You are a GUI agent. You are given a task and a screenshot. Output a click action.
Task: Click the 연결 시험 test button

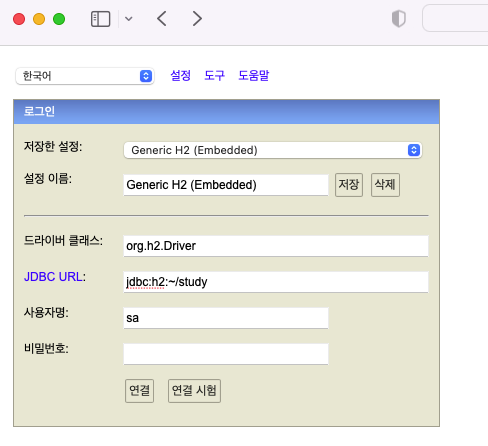(194, 391)
